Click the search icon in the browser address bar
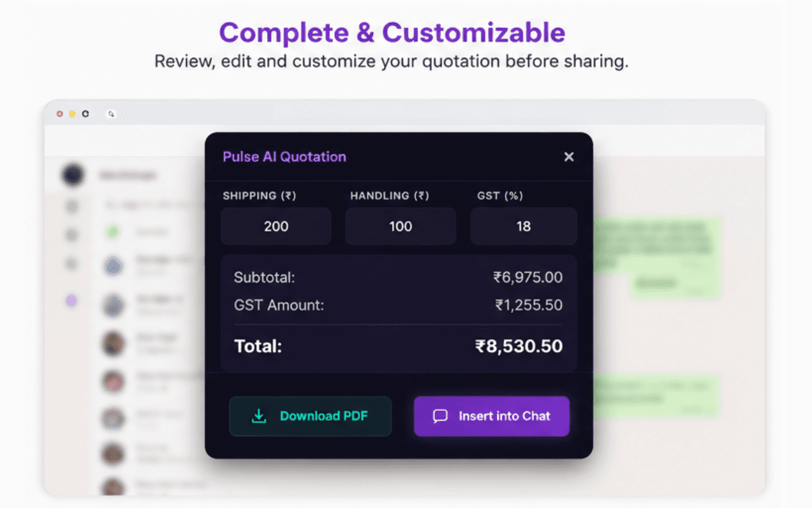 [111, 114]
